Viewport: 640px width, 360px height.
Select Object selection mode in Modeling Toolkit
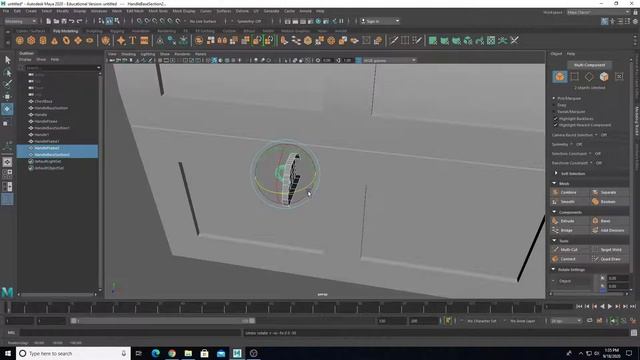(560, 76)
